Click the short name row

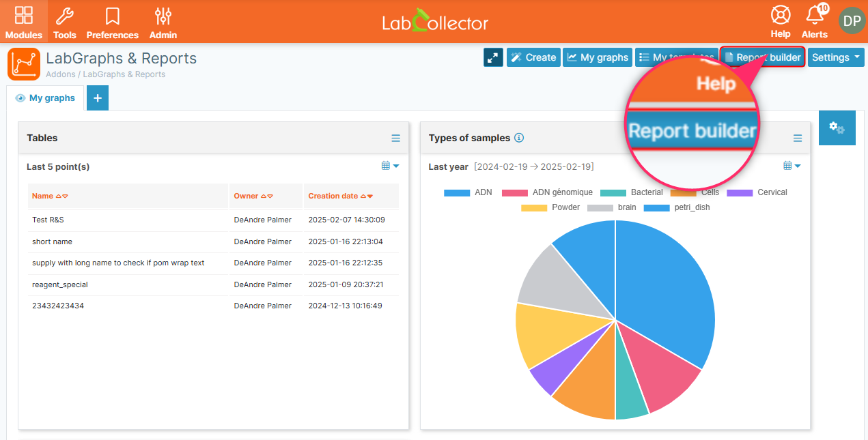pyautogui.click(x=213, y=241)
